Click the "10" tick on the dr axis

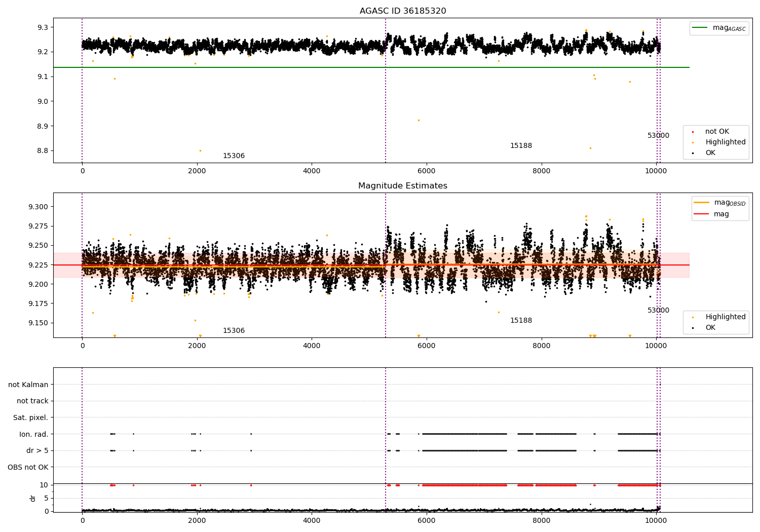[44, 485]
